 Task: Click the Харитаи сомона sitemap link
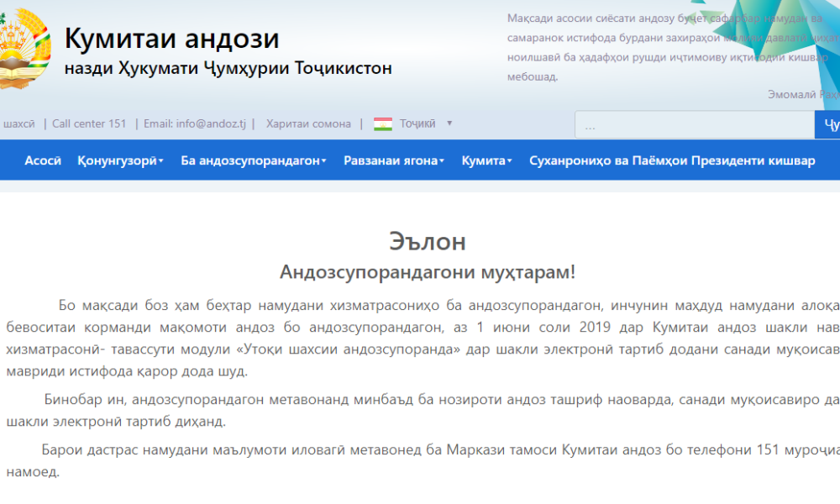tap(308, 123)
